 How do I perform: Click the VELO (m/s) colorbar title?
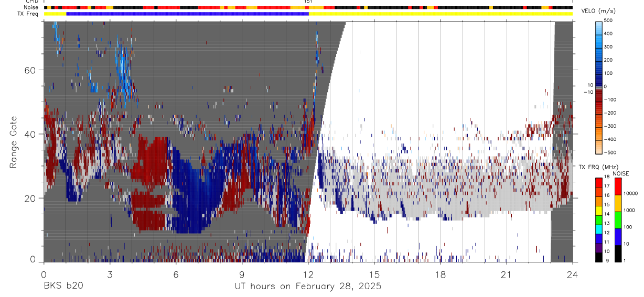click(x=599, y=11)
